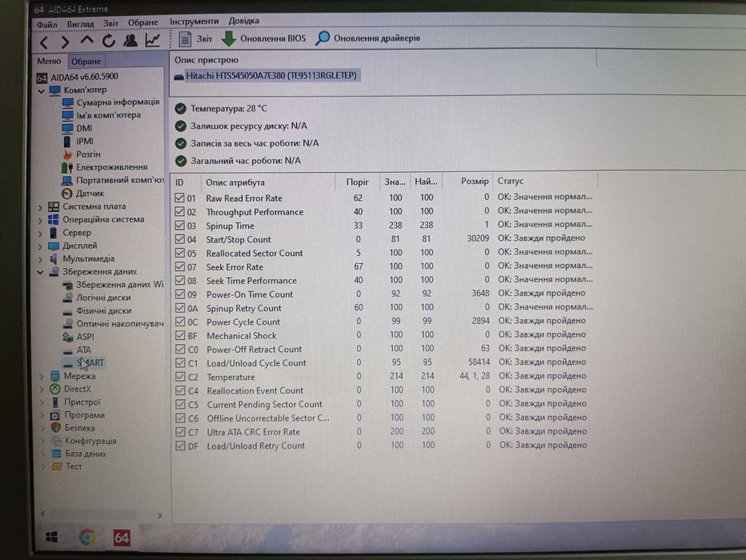Screen dimensions: 746x560
Task: Uncheck attribute C5 Current Pending Sector Count
Action: (180, 405)
